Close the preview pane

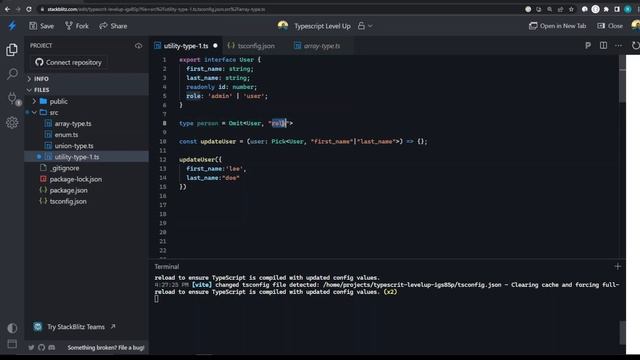pos(610,26)
